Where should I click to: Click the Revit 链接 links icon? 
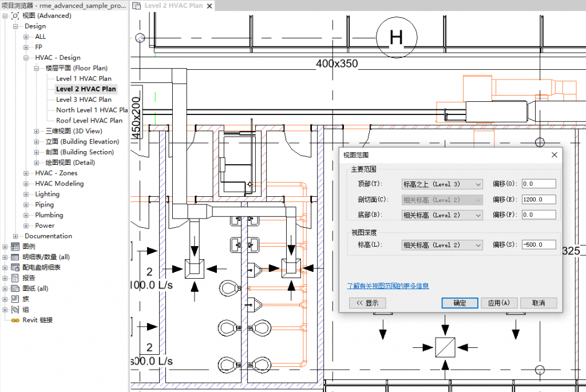pyautogui.click(x=15, y=320)
